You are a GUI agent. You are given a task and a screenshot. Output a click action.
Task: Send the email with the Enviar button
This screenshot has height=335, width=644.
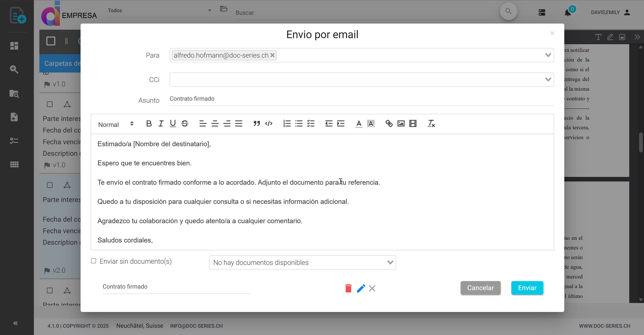coord(527,288)
